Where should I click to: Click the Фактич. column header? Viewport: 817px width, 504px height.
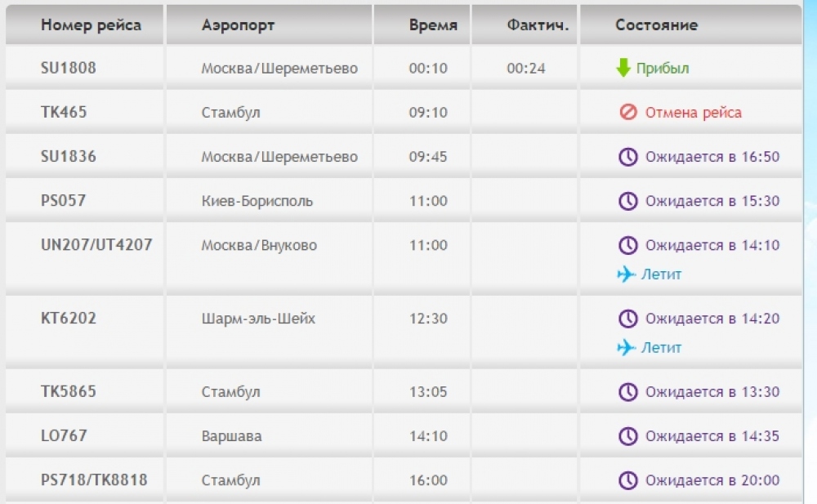click(538, 25)
